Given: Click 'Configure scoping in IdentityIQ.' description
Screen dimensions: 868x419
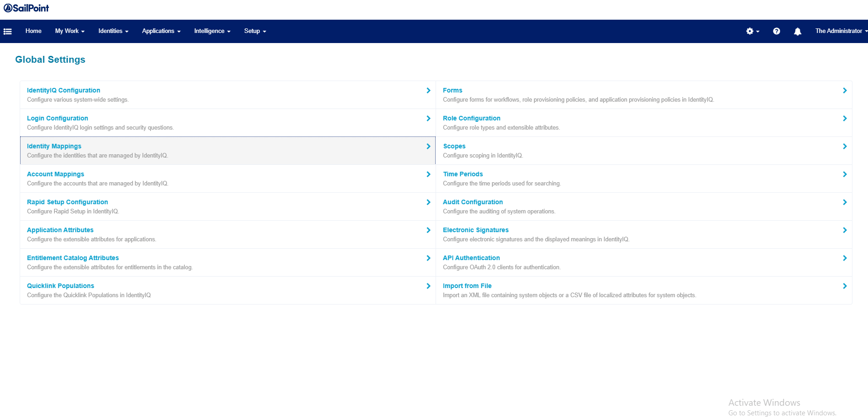Looking at the screenshot, I should 483,156.
